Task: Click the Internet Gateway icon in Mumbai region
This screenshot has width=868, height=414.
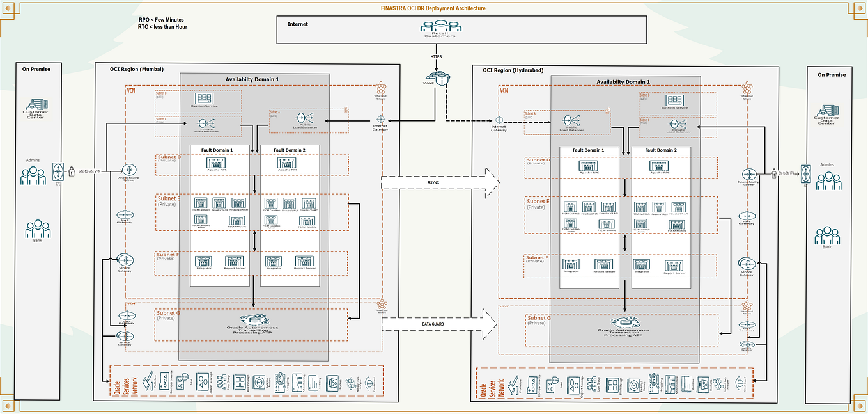Action: tap(381, 120)
